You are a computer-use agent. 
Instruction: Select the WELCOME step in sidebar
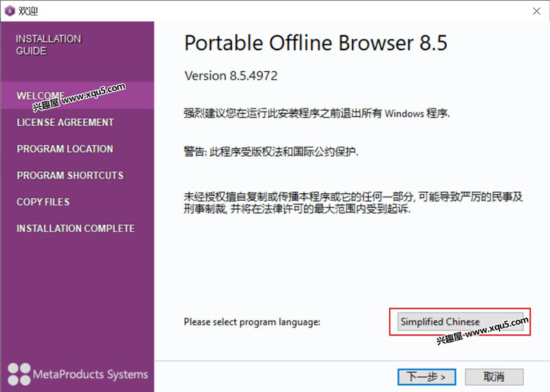tap(77, 96)
